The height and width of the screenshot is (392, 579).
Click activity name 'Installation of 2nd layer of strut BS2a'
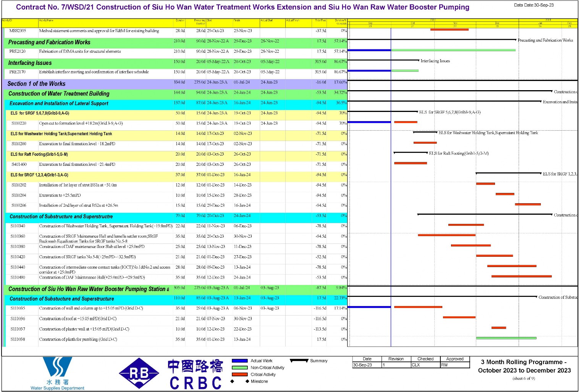tap(78, 206)
